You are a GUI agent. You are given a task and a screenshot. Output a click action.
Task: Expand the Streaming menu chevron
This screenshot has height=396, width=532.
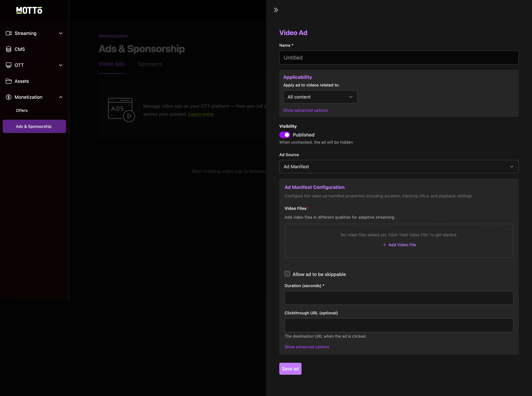61,33
